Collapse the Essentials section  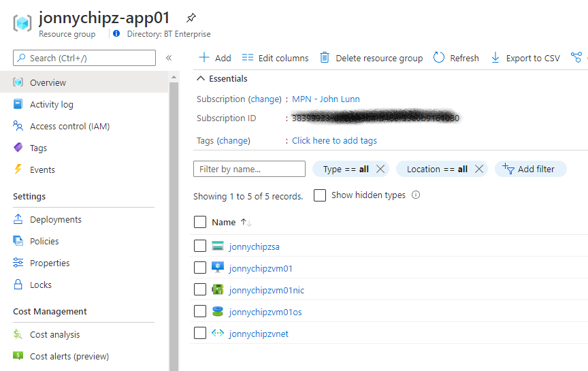tap(201, 79)
